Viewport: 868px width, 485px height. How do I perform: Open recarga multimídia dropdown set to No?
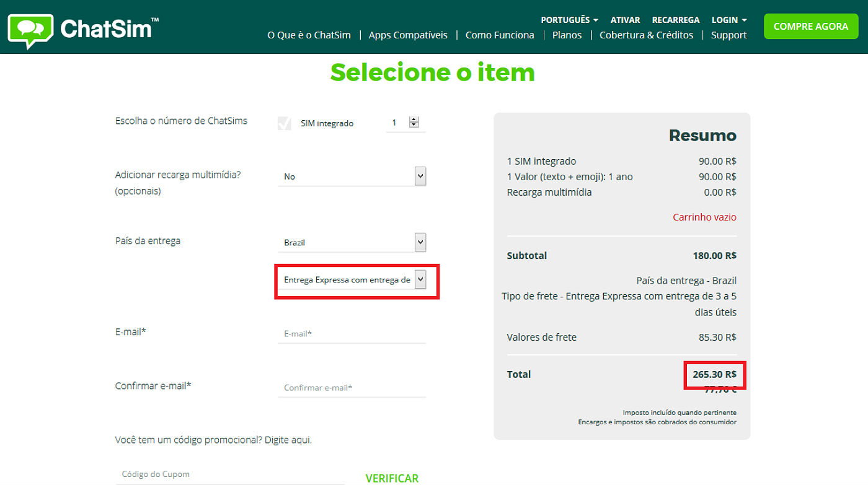(x=352, y=176)
